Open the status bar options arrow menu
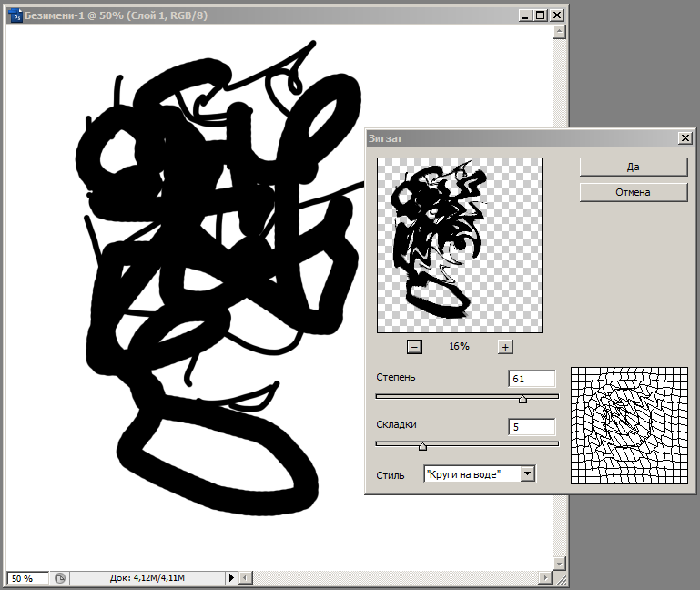Screen dimensions: 700x590 [231, 578]
